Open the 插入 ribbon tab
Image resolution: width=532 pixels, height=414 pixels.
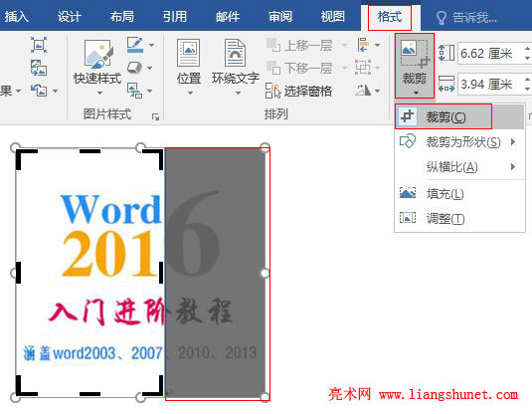point(16,16)
